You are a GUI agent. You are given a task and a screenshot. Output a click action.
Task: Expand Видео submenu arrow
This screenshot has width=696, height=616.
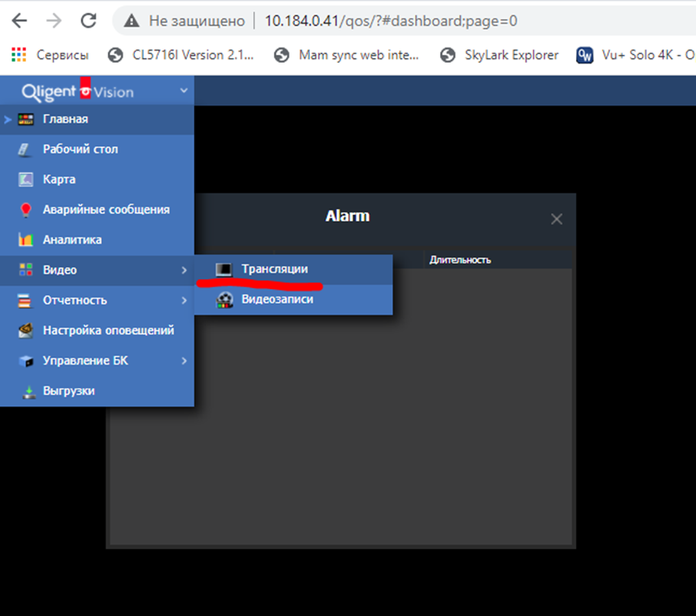(184, 270)
